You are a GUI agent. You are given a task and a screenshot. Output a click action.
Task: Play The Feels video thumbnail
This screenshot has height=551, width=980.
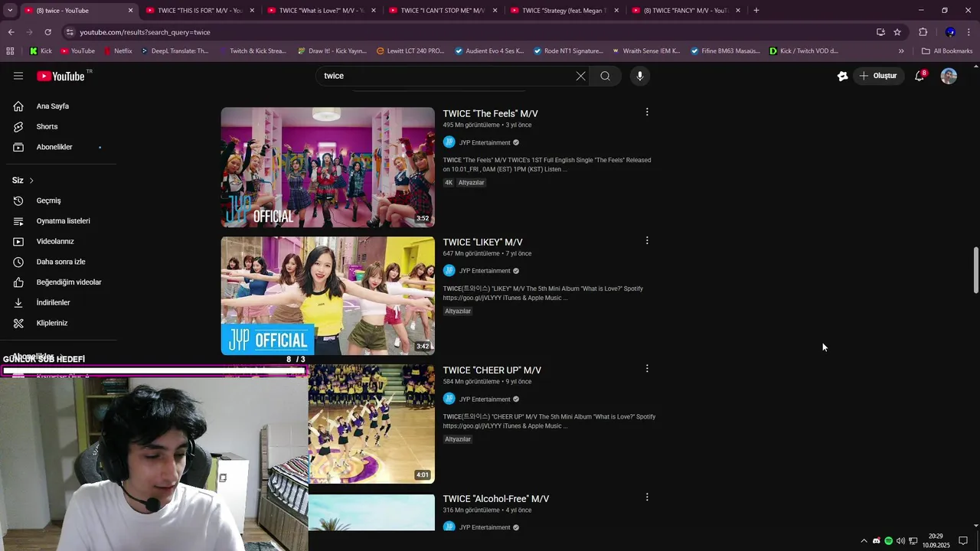click(x=328, y=167)
